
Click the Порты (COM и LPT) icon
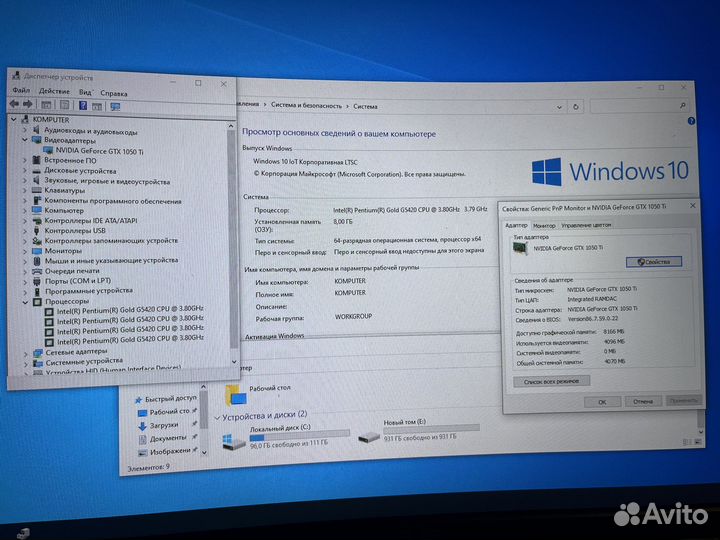37,281
